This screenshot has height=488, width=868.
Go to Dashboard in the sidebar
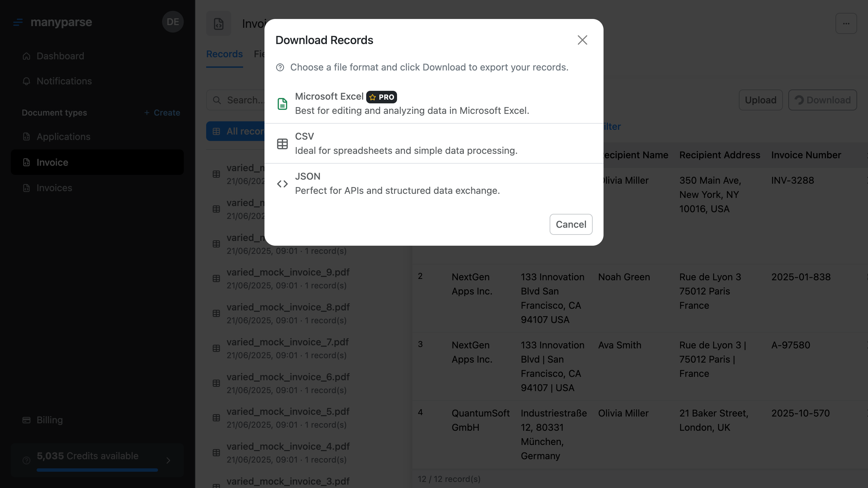[97, 56]
